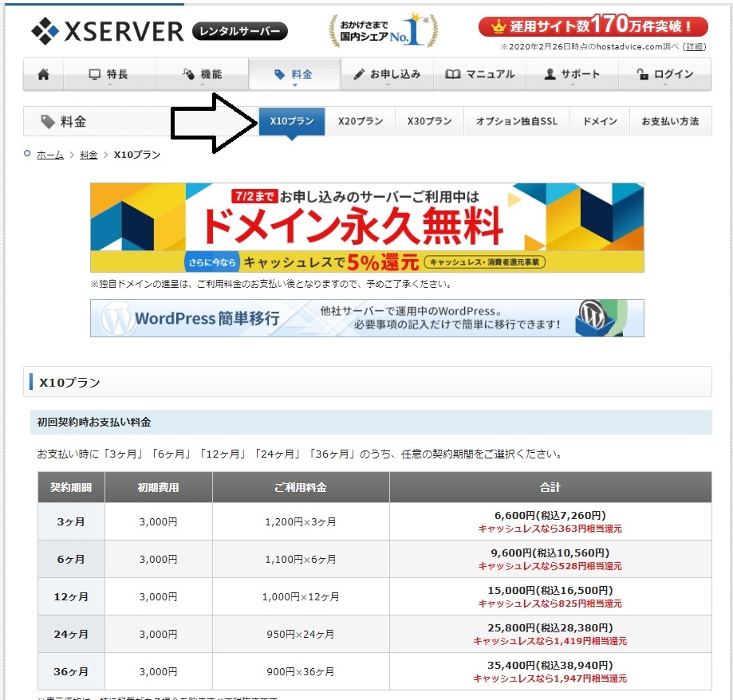Open the ドメイン tab
733x700 pixels.
(x=600, y=121)
